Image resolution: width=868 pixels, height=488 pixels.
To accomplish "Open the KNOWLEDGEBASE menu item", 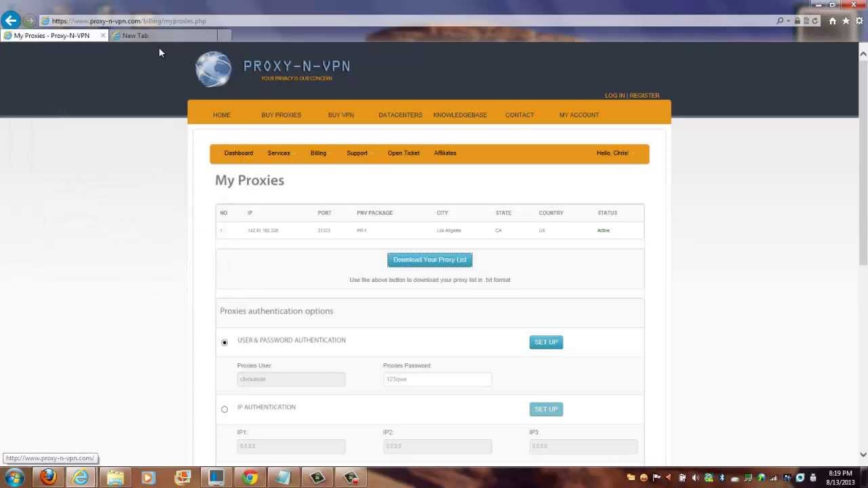I will coord(460,115).
